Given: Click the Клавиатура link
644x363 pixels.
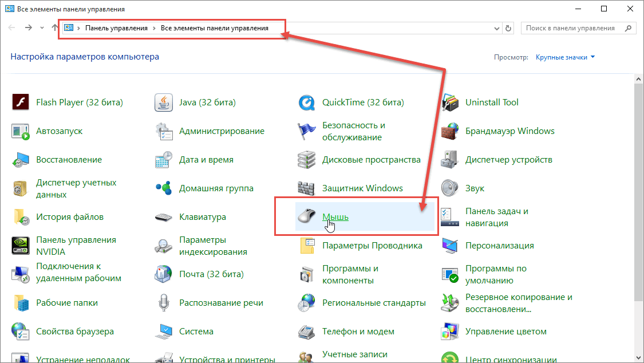Looking at the screenshot, I should pyautogui.click(x=202, y=217).
